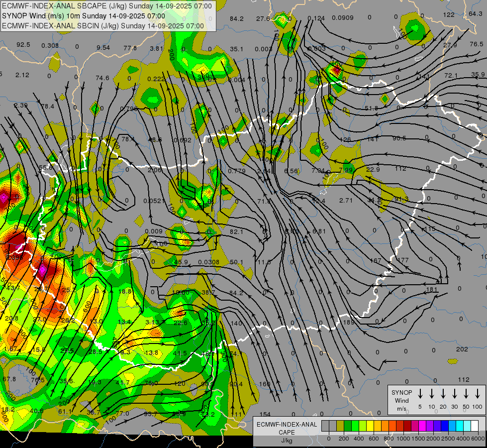Click the station value 0.0308 on the map

click(209, 262)
